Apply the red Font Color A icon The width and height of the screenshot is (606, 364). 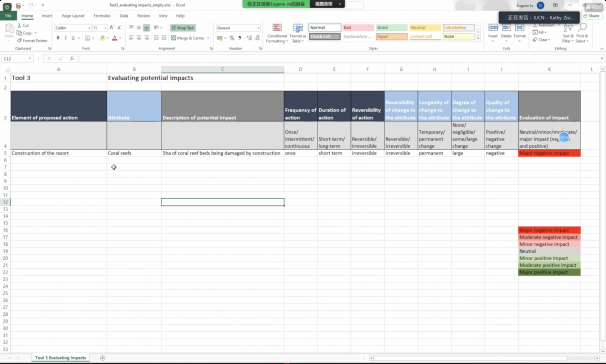point(114,38)
